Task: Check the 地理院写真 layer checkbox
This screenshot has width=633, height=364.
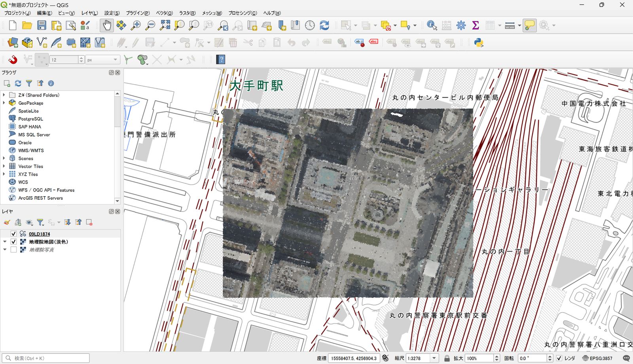Action: click(x=13, y=250)
